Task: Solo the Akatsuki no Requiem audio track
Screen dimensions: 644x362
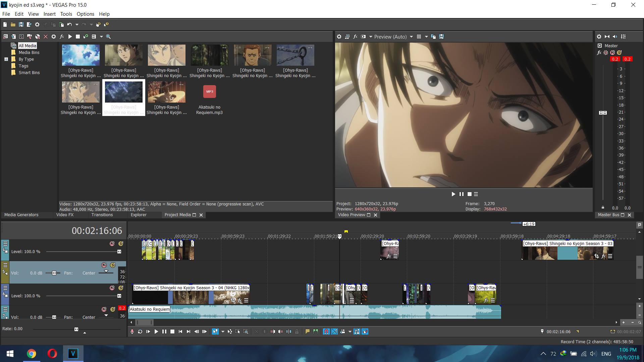Action: pos(113,309)
